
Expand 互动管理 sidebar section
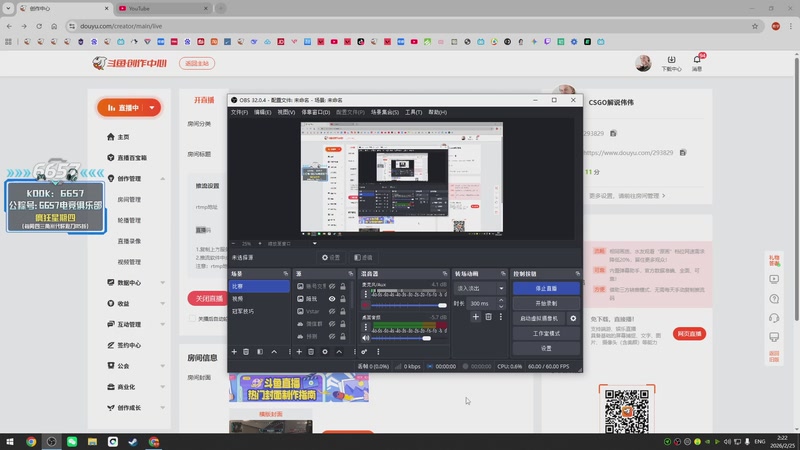coord(162,324)
